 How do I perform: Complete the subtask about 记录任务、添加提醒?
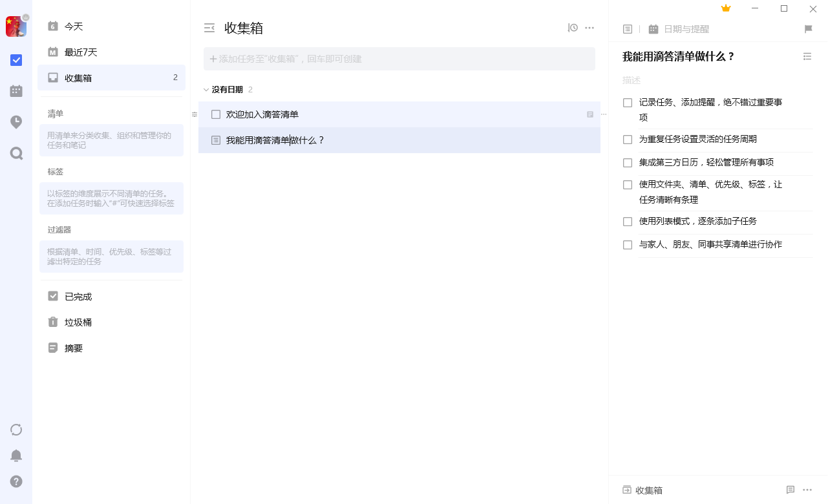pyautogui.click(x=627, y=102)
